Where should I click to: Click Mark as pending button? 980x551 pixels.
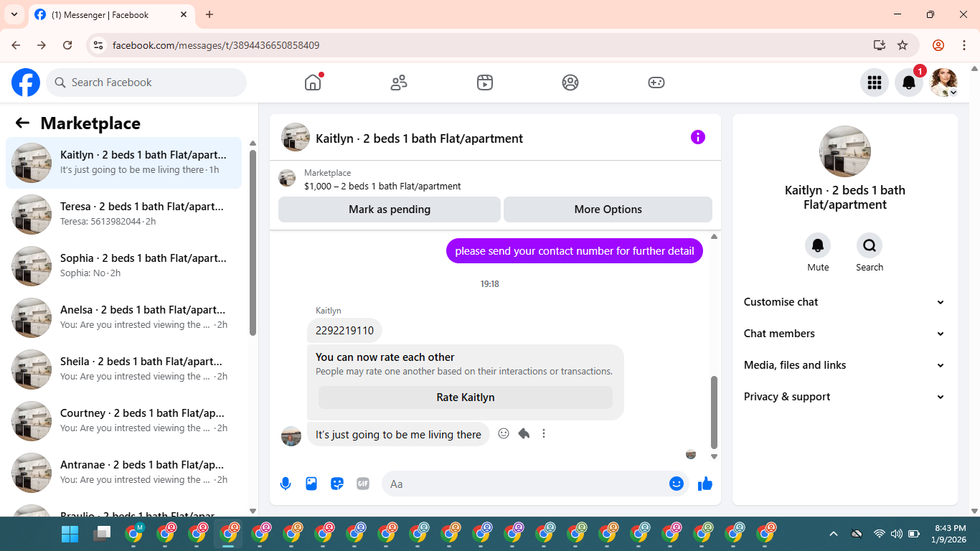point(390,209)
